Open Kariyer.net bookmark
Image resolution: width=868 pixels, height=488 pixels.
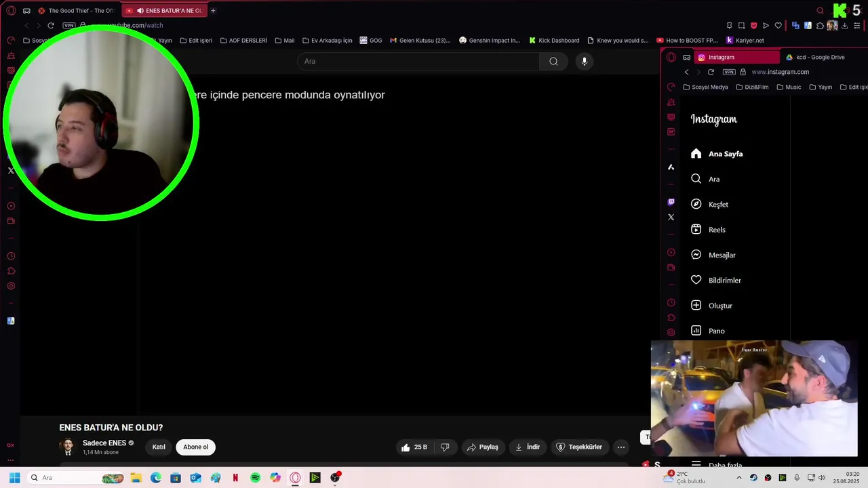tap(745, 41)
